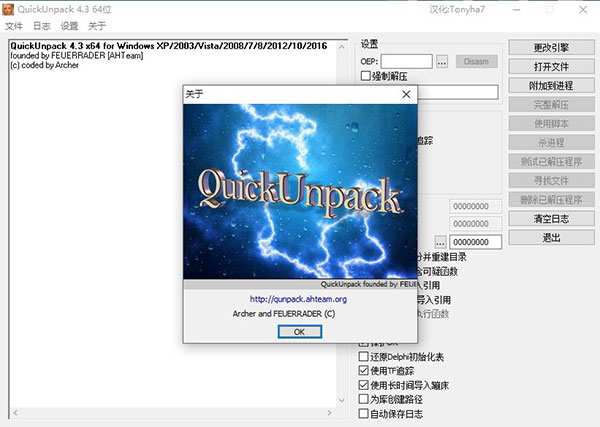Viewport: 600px width, 427px height.
Task: Close the 关于 dialog with X
Action: click(x=406, y=95)
